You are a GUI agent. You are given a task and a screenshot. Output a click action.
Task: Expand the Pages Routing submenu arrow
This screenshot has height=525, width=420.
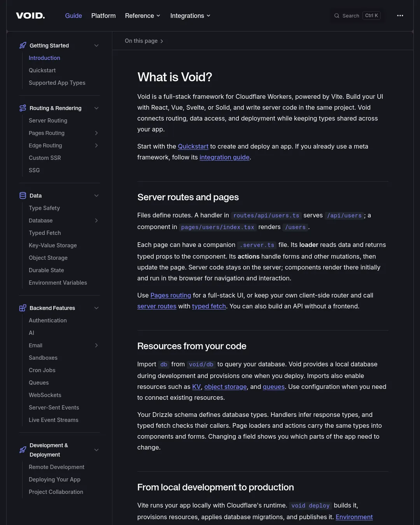(x=96, y=133)
